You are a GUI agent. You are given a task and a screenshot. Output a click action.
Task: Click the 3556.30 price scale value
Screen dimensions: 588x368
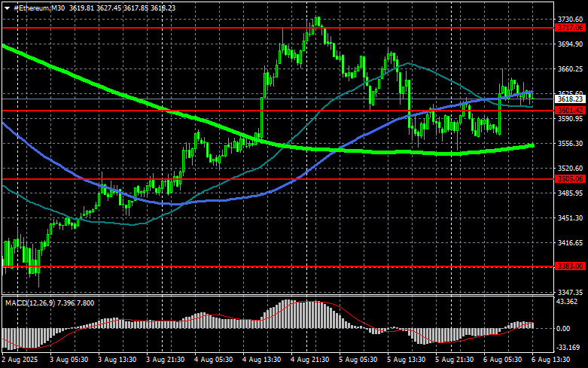(x=571, y=144)
